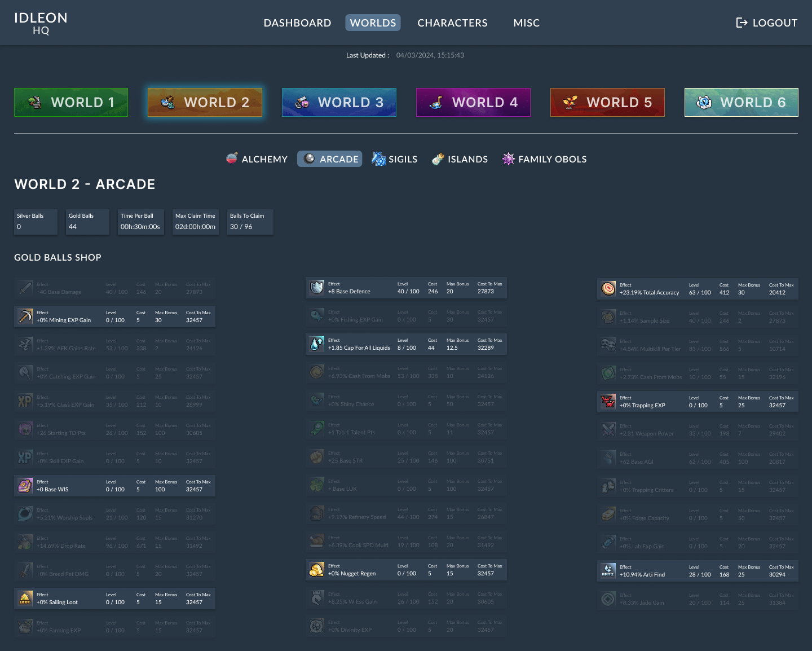
Task: Open the Islands section
Action: point(460,159)
